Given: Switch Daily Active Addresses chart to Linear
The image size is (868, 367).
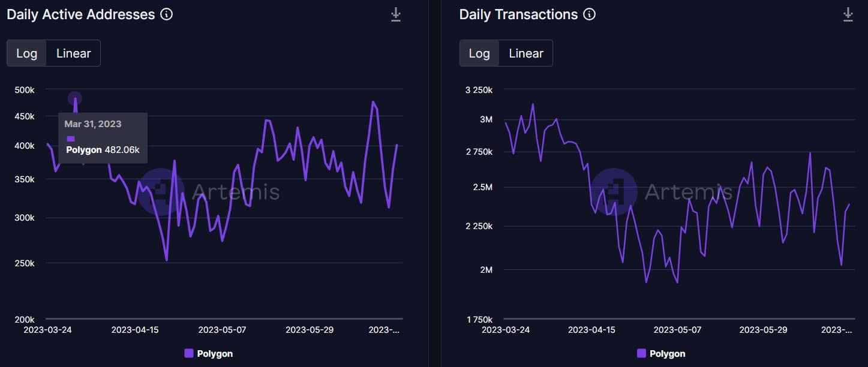Looking at the screenshot, I should tap(74, 53).
